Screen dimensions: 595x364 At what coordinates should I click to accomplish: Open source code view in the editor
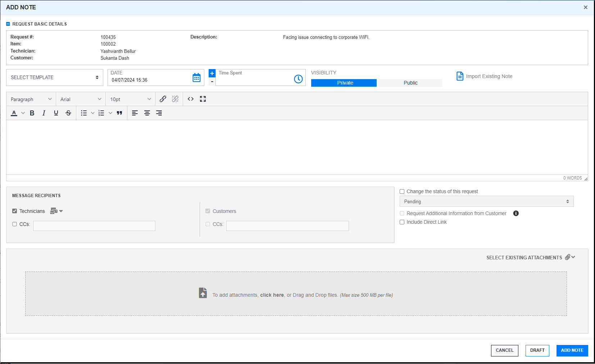191,99
